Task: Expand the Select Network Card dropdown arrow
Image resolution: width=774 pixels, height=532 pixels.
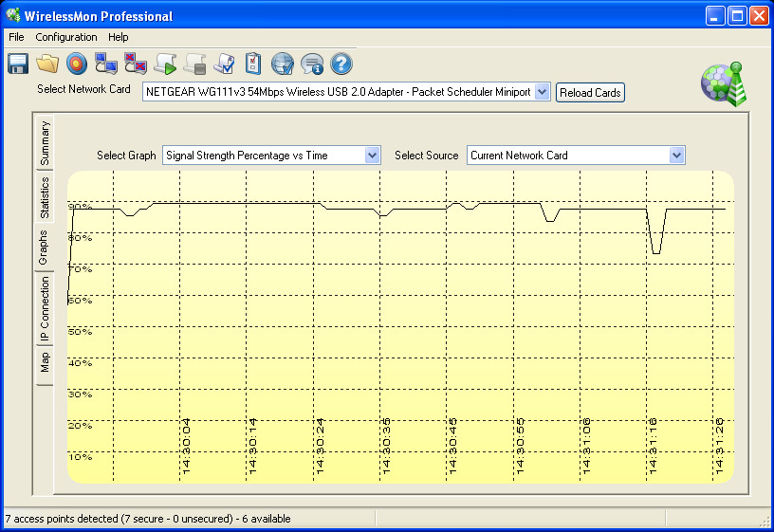Action: coord(542,92)
